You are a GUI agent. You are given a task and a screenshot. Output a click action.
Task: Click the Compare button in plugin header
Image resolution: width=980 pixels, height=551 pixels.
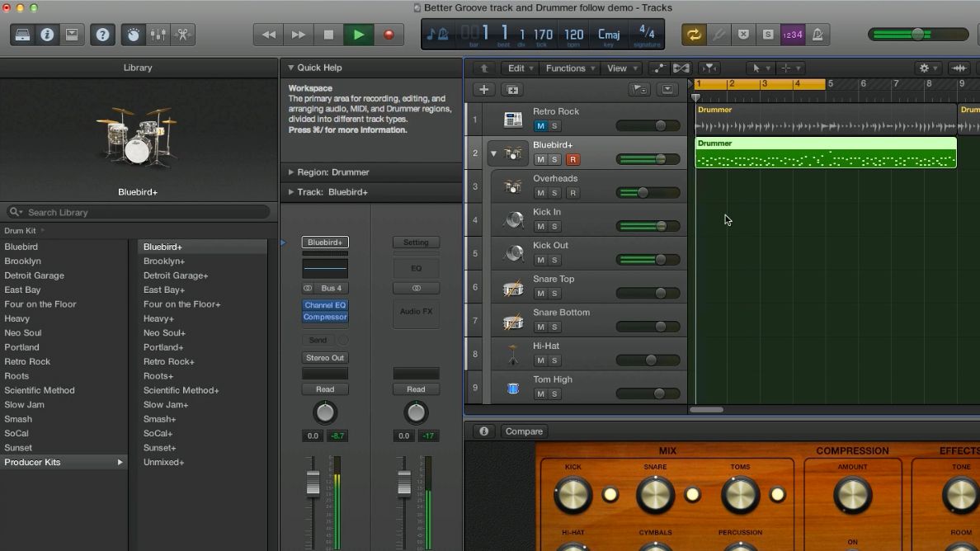(x=525, y=431)
